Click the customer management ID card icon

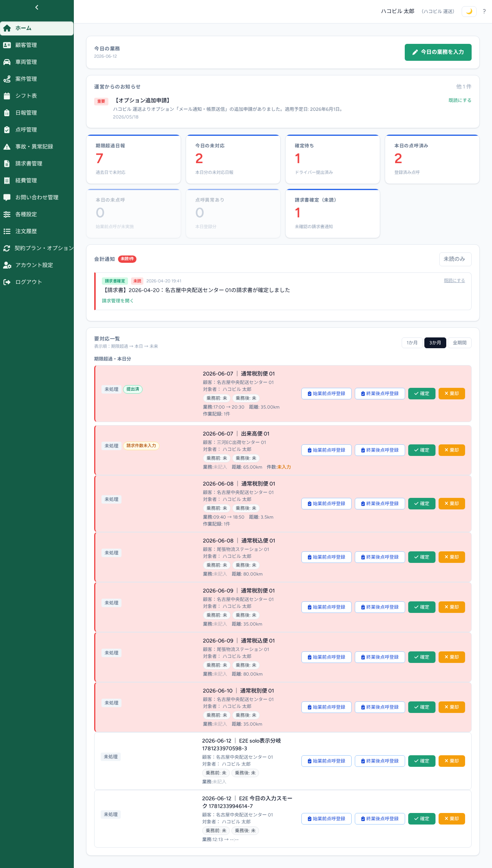[7, 45]
